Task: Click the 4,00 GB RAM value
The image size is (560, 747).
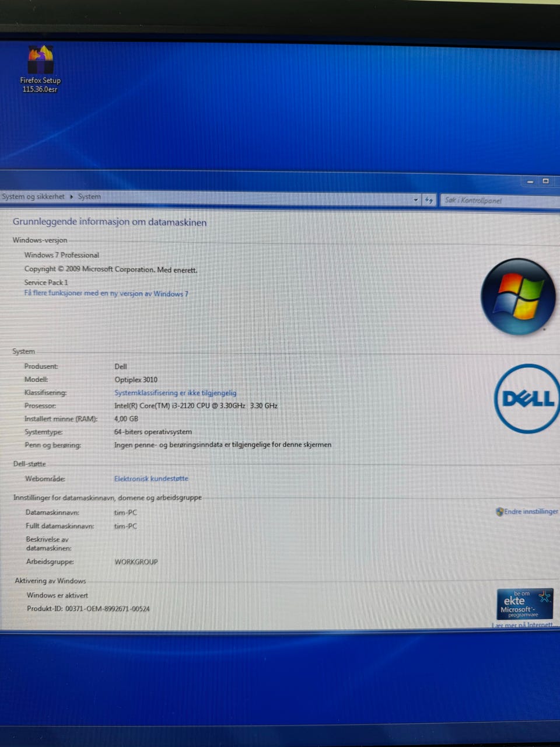Action: (126, 418)
